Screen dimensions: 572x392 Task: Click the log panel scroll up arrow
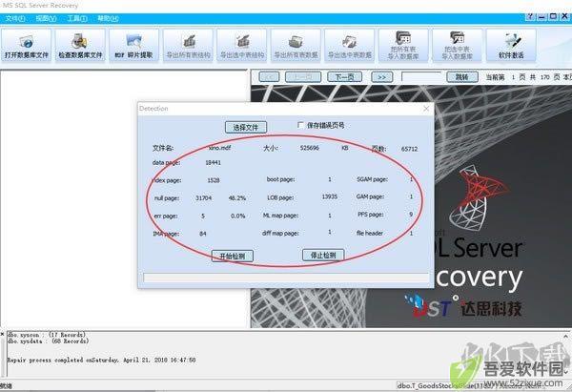tap(565, 336)
